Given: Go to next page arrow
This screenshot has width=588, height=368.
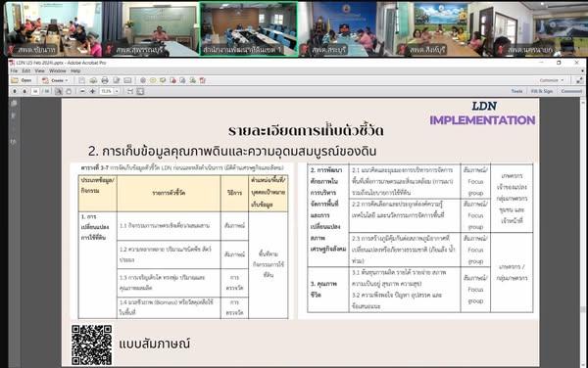Looking at the screenshot, I should click(x=24, y=91).
